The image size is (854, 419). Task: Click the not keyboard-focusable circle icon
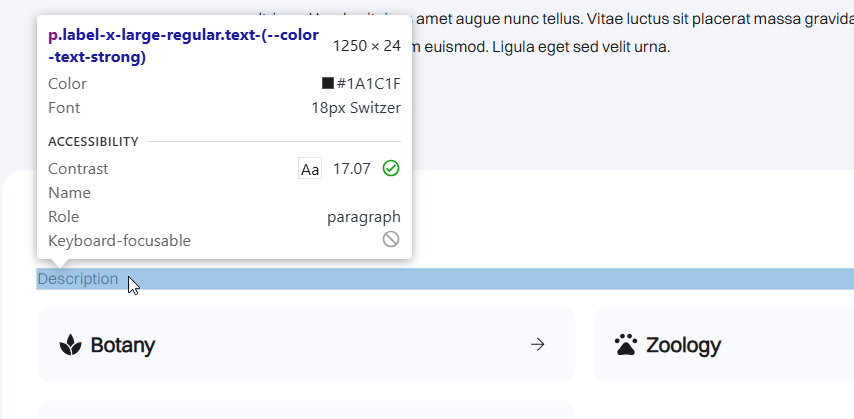pyautogui.click(x=391, y=240)
